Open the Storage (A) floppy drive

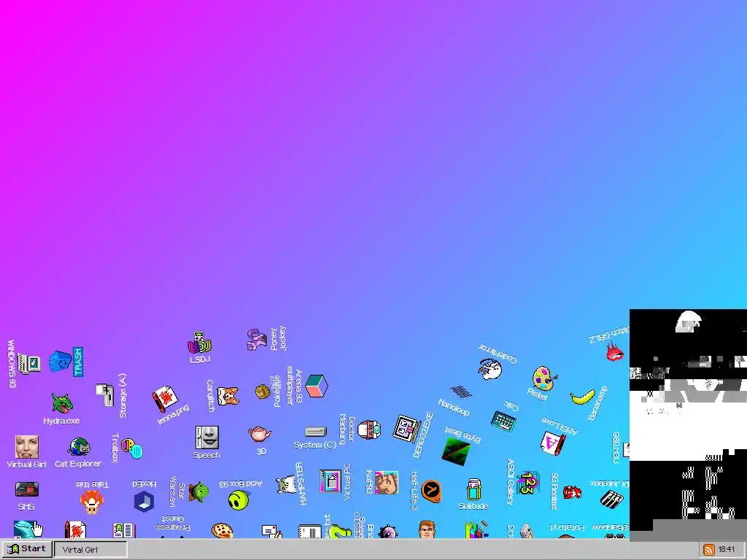pyautogui.click(x=105, y=394)
